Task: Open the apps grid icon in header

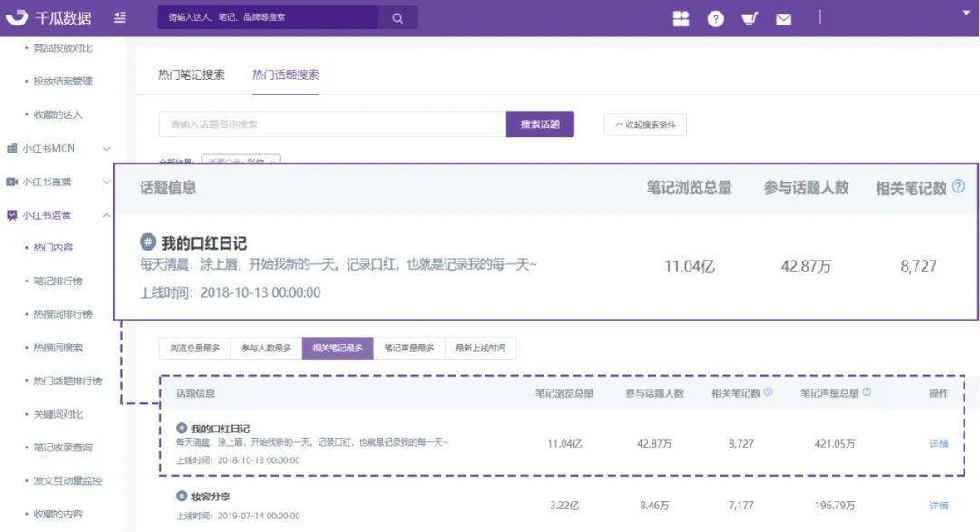Action: point(681,18)
